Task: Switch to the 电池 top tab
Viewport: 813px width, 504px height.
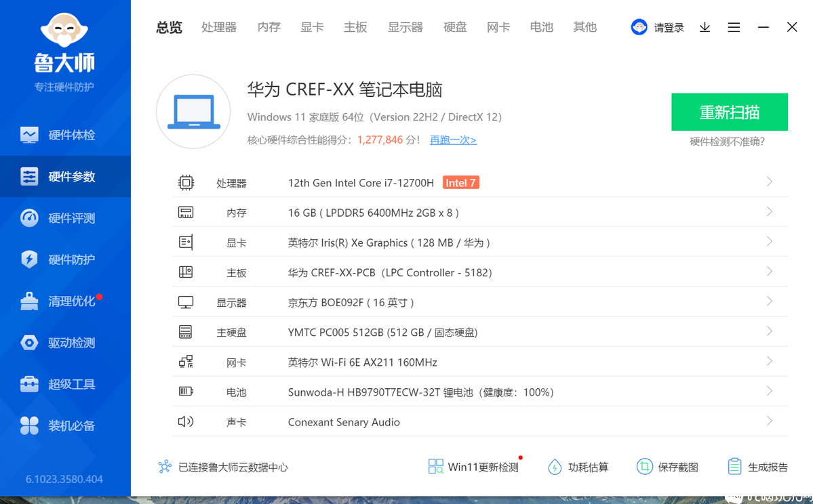Action: pos(542,28)
